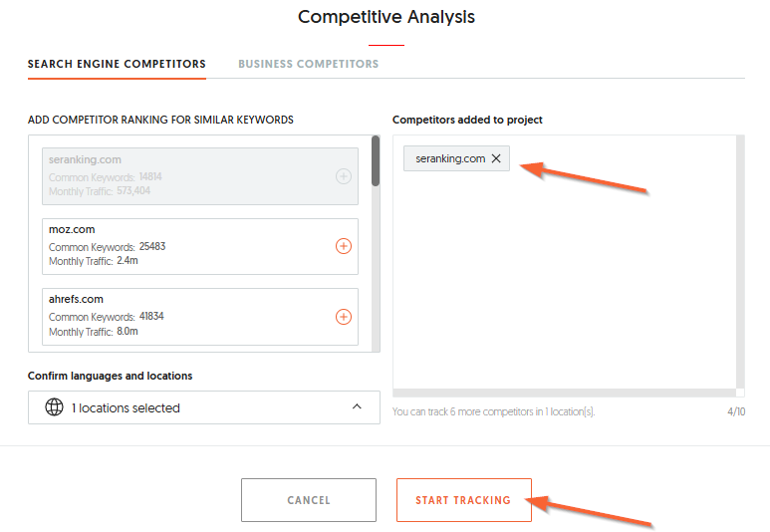Click empty area of added competitors box
770x532 pixels.
[x=563, y=289]
